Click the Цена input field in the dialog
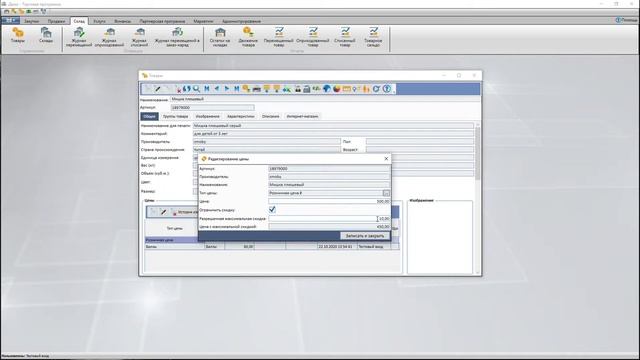 click(329, 201)
